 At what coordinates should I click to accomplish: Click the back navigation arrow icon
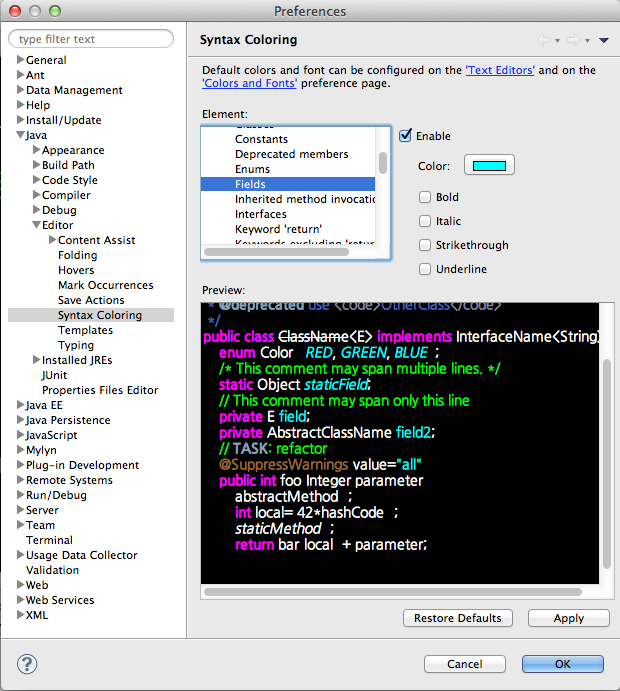coord(544,40)
